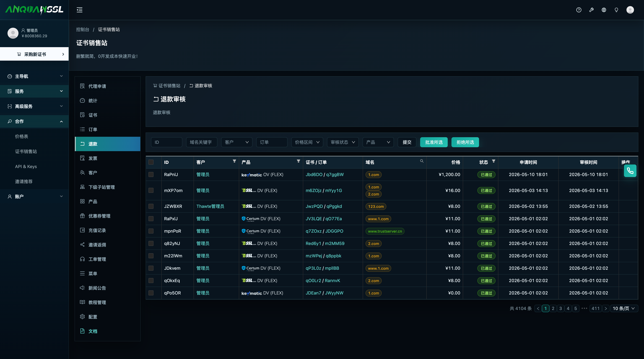
Task: Open the 审核状态 filter dropdown
Action: pos(343,142)
